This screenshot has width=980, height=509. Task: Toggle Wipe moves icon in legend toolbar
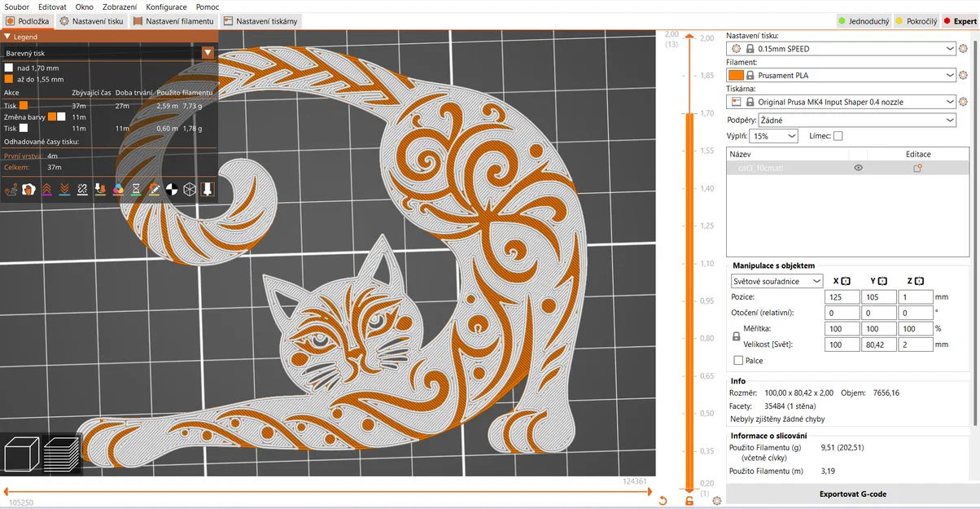[x=28, y=189]
